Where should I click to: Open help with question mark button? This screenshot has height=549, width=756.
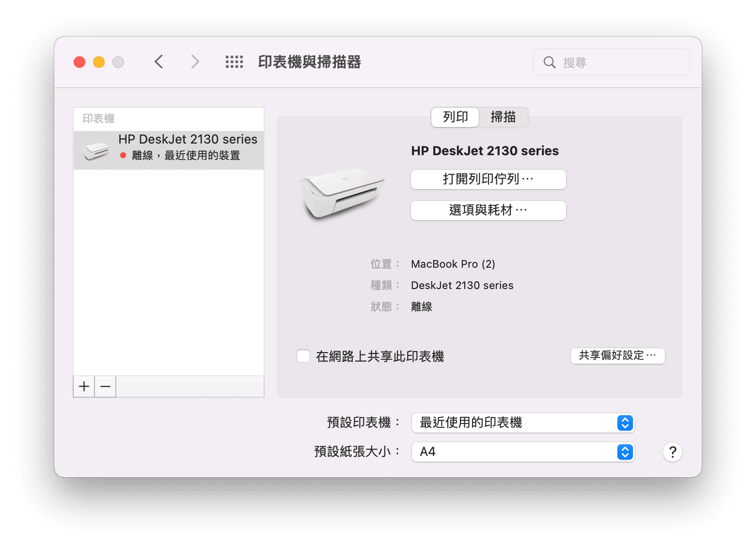(672, 452)
